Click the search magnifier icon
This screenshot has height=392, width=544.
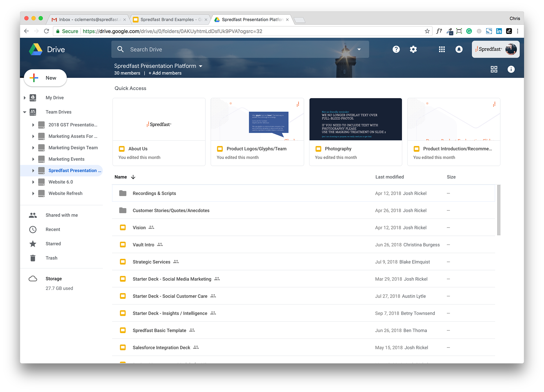(x=120, y=49)
